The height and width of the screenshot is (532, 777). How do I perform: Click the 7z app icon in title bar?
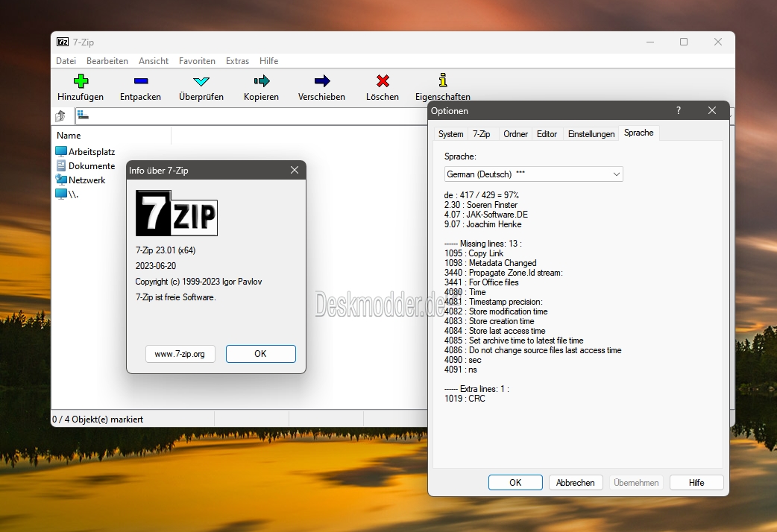pos(63,42)
